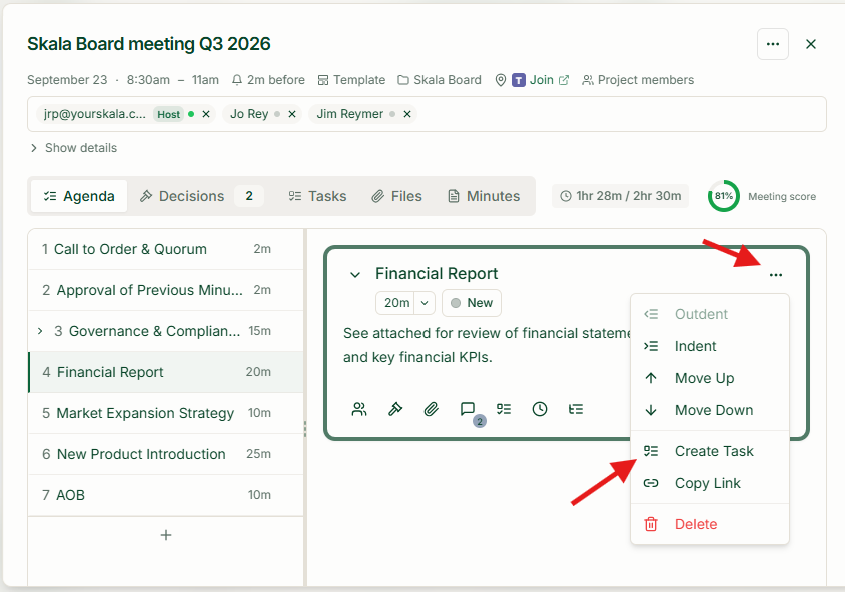This screenshot has width=845, height=592.
Task: Open the Template option
Action: pos(351,80)
